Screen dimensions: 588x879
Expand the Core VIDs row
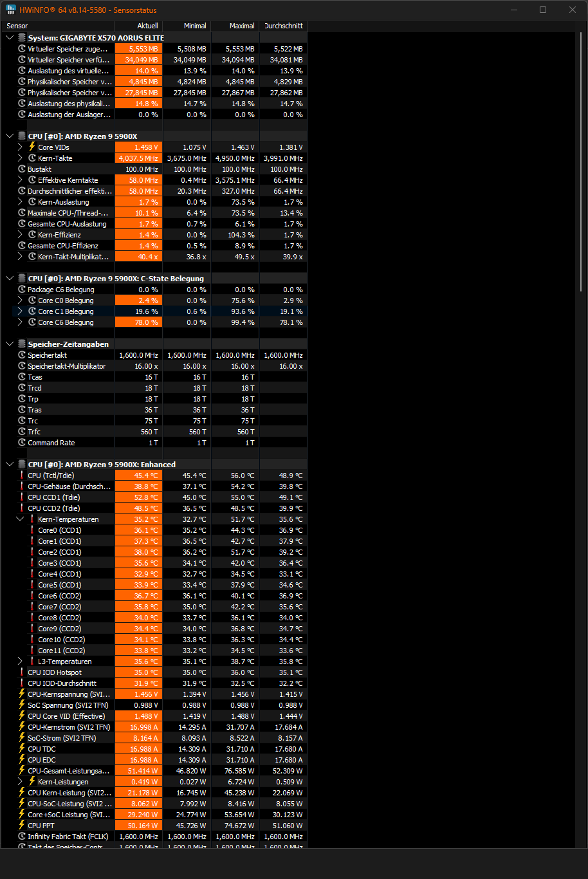click(20, 147)
